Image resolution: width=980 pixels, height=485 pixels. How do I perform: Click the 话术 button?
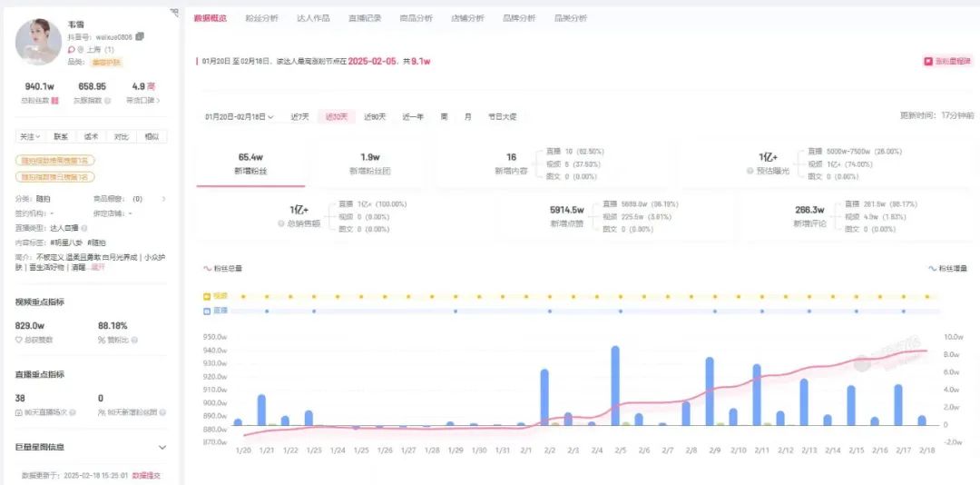[x=92, y=136]
